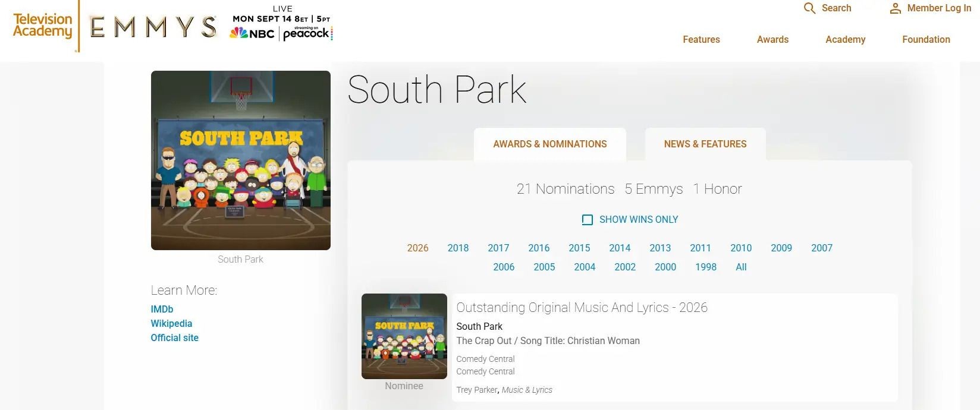Click the EMMYS logo

153,27
